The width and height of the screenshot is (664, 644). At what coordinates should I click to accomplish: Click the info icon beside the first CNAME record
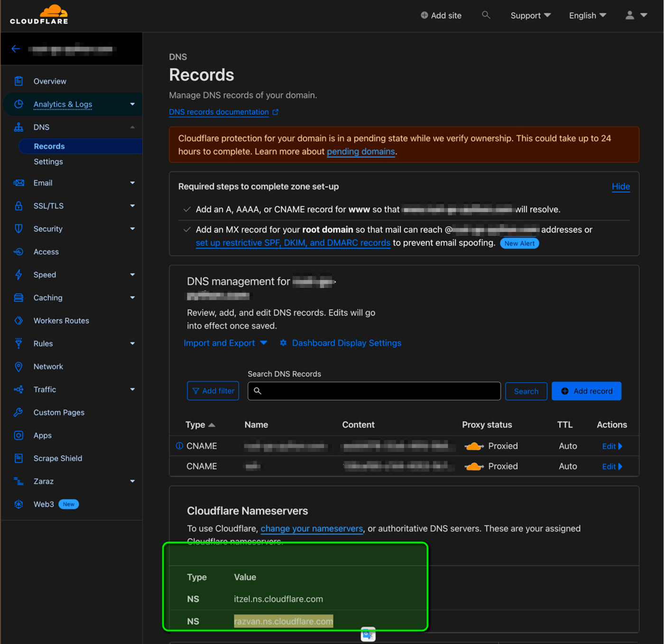tap(179, 446)
